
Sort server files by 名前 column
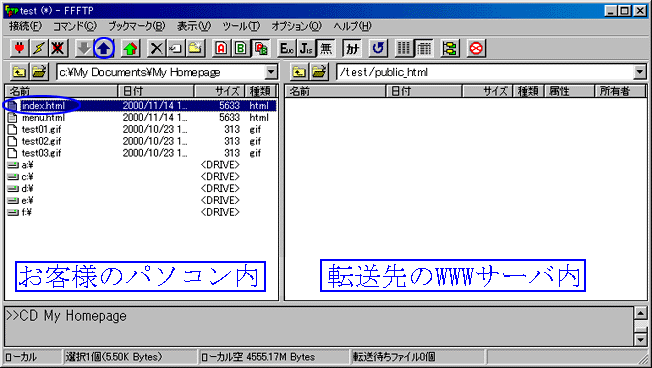[x=336, y=91]
